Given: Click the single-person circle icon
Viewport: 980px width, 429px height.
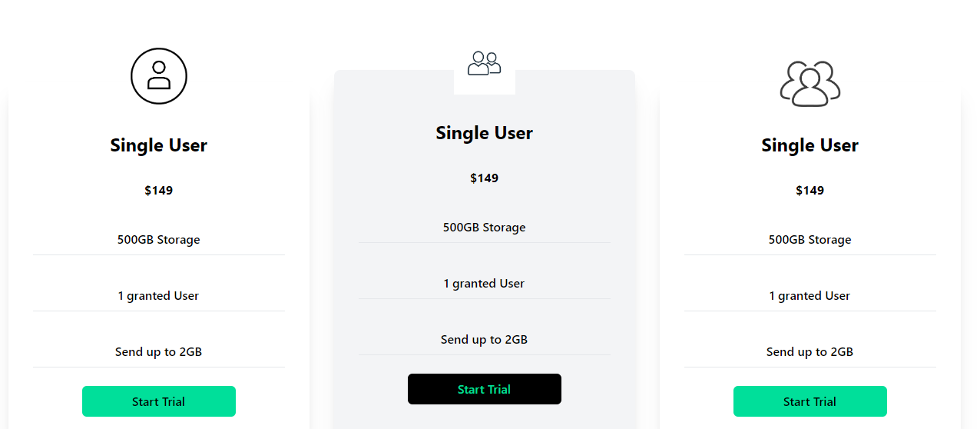Looking at the screenshot, I should (159, 76).
